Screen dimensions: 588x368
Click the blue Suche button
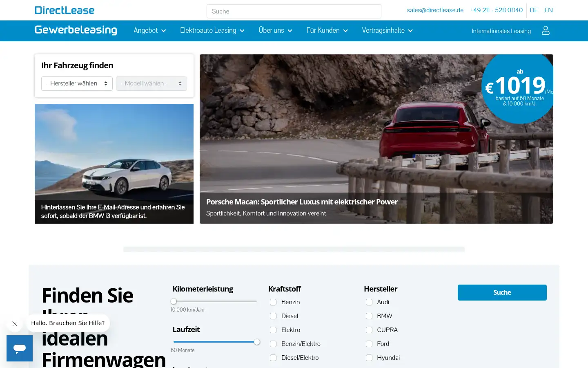tap(502, 292)
